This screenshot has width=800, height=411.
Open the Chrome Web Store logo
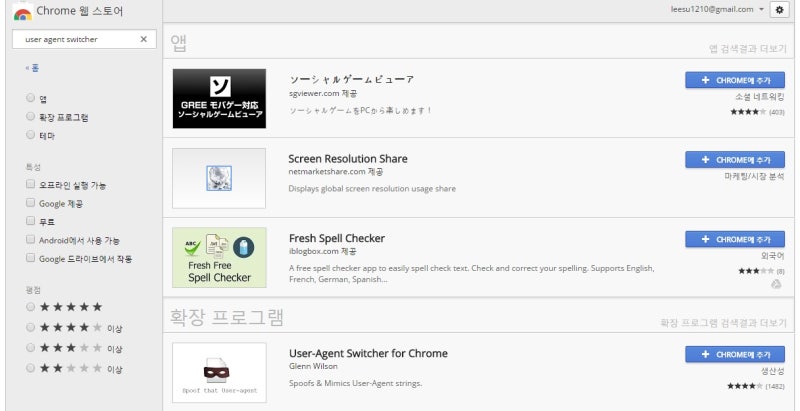point(23,11)
